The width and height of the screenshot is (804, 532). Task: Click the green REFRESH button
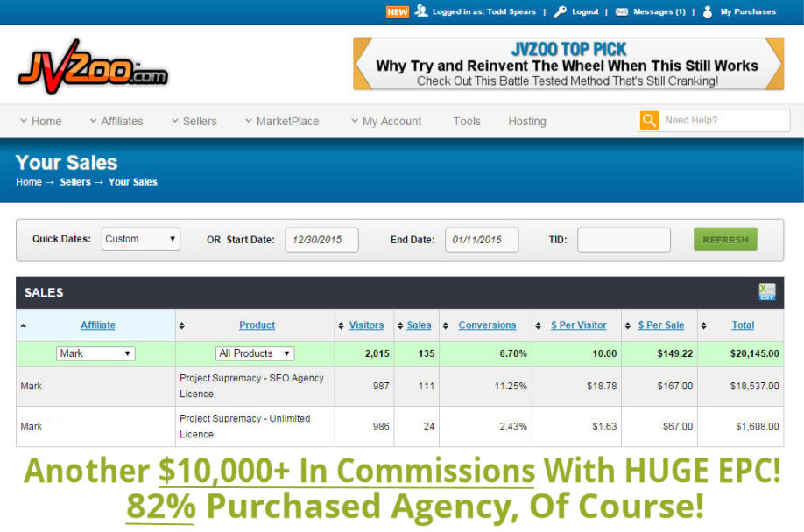[725, 239]
